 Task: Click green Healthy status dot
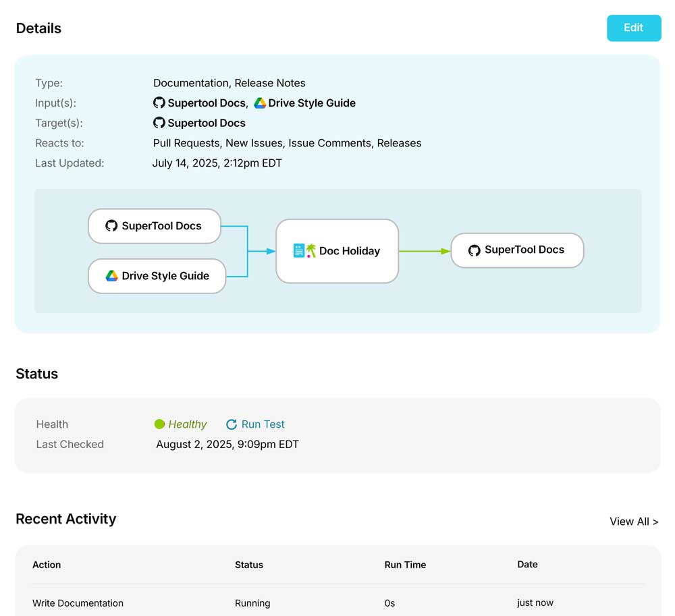click(159, 424)
